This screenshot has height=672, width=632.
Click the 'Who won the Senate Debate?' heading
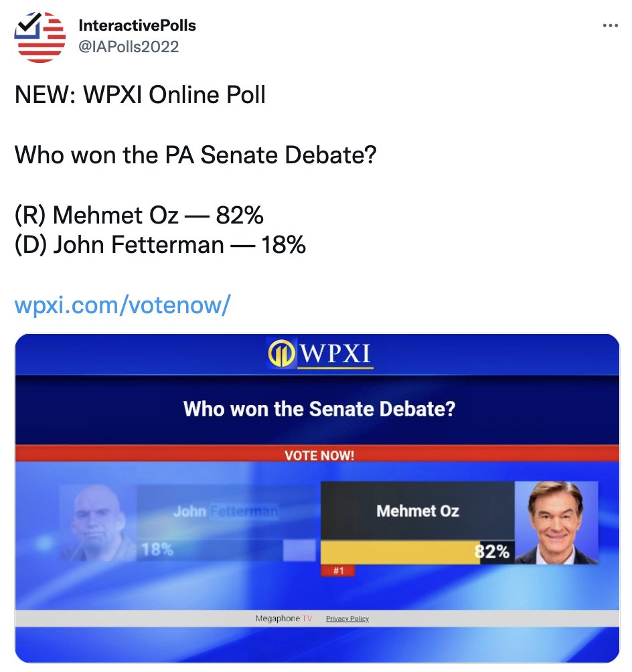319,408
